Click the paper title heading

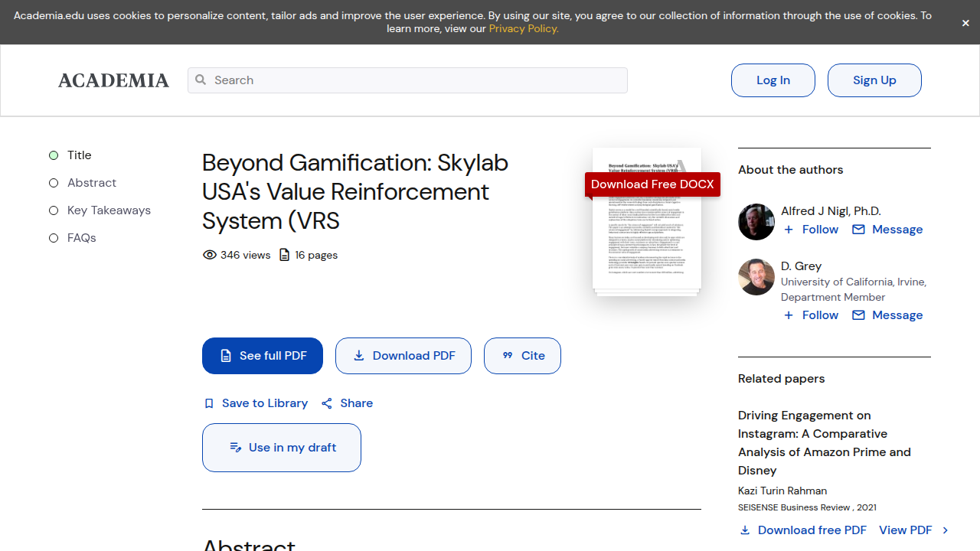click(355, 191)
